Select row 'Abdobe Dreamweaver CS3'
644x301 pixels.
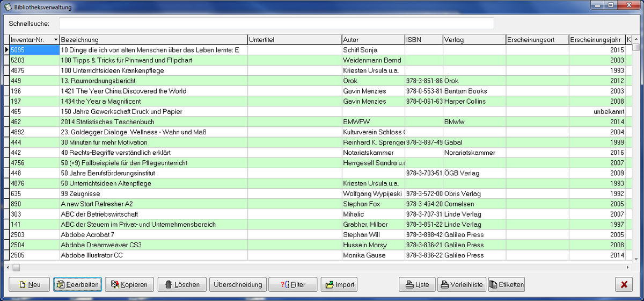click(317, 245)
